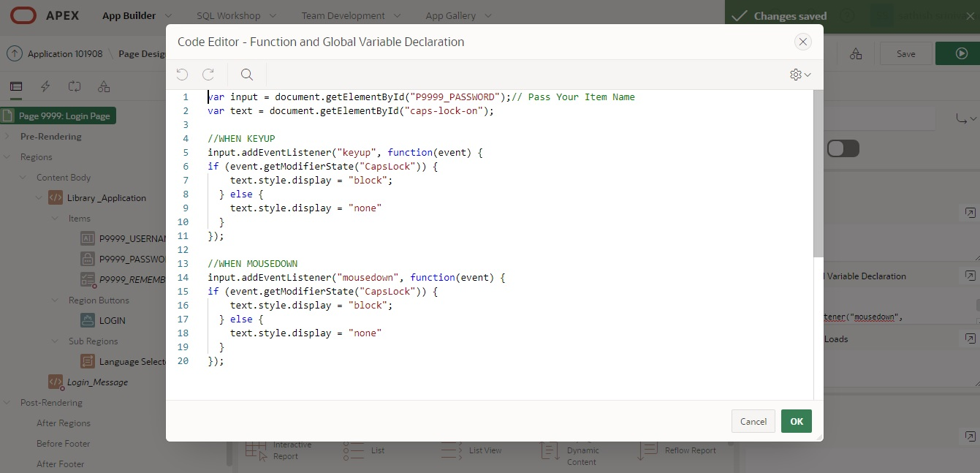Click Cancel in the Code Editor dialog
The width and height of the screenshot is (980, 473).
[x=753, y=421]
